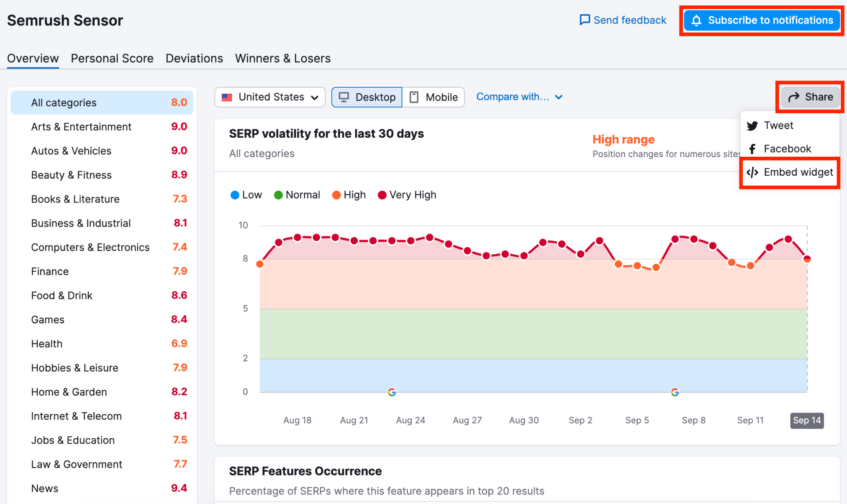
Task: Expand the Compare with... dropdown
Action: tap(519, 97)
